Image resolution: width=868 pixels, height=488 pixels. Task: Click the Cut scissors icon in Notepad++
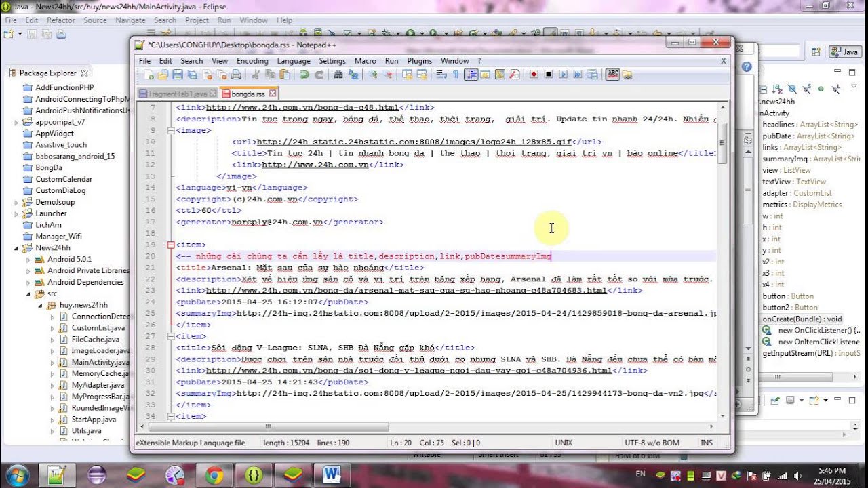tap(256, 75)
